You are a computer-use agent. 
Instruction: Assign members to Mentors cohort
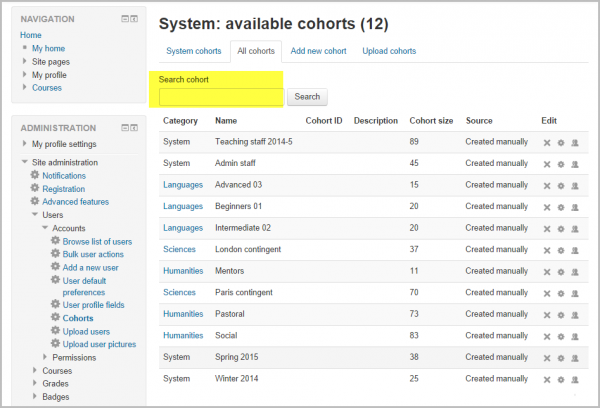pyautogui.click(x=575, y=272)
